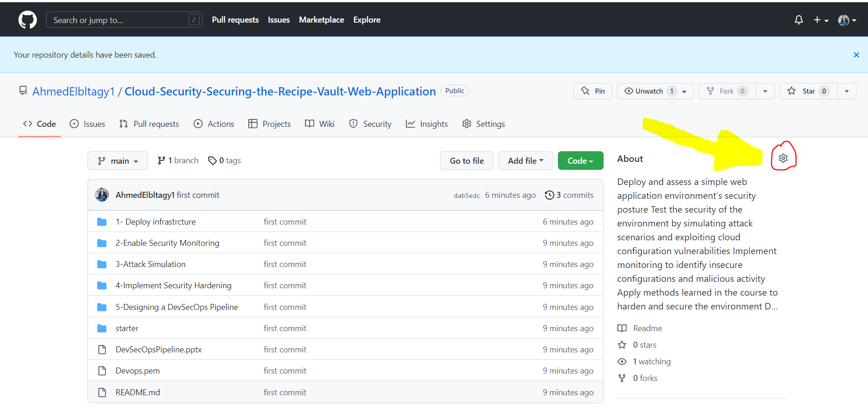Open the repository Pull requests tab
Image resolution: width=868 pixels, height=410 pixels.
tap(149, 124)
